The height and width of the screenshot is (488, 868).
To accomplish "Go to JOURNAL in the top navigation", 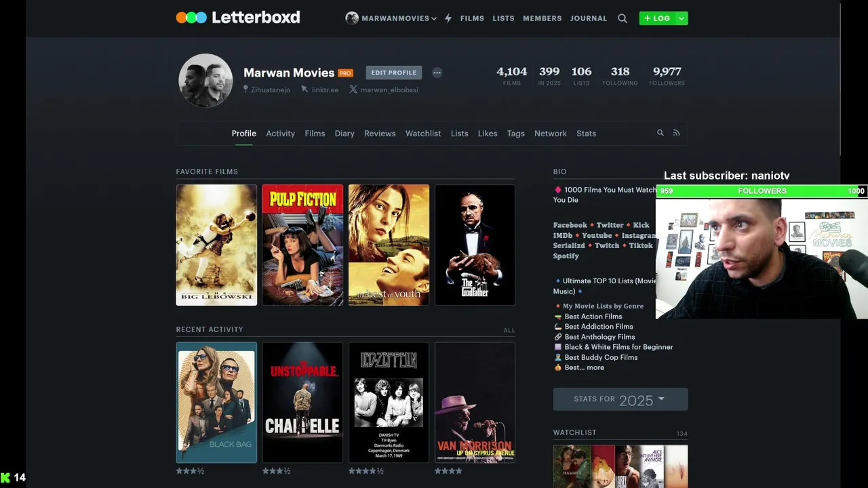I will click(589, 18).
